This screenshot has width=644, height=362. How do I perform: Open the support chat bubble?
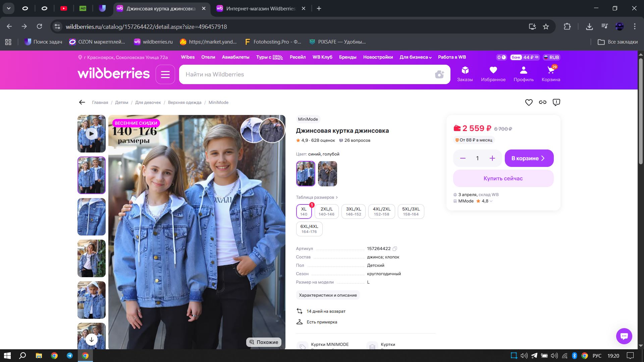(x=624, y=336)
